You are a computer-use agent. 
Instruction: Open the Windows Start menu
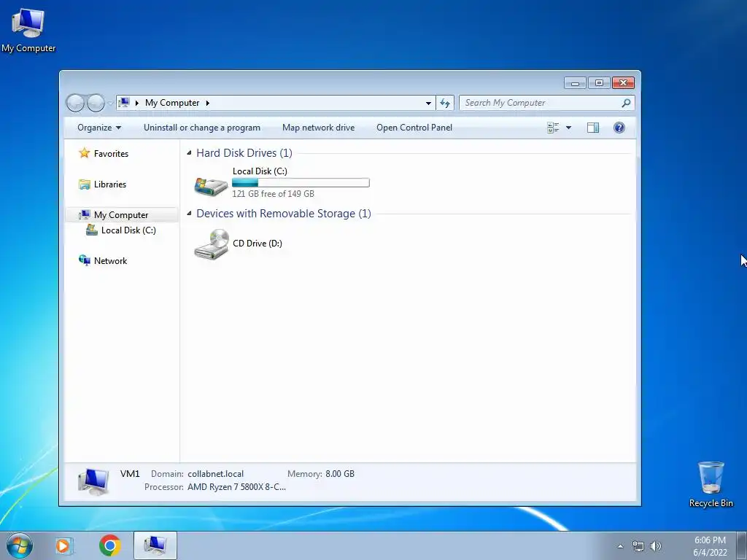20,545
